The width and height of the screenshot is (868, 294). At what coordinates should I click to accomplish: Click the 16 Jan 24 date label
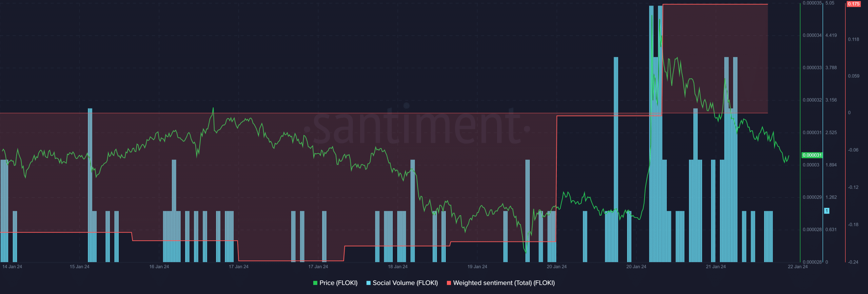tap(159, 267)
